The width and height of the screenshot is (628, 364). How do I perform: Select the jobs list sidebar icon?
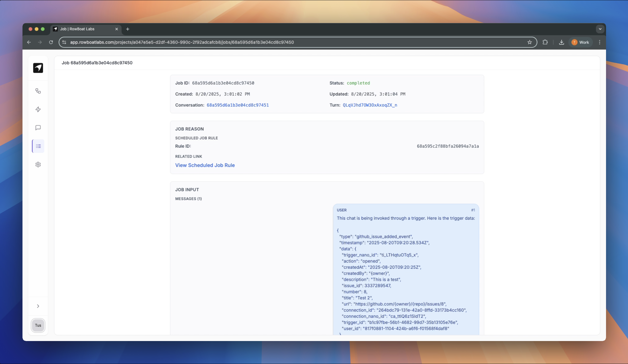[38, 146]
